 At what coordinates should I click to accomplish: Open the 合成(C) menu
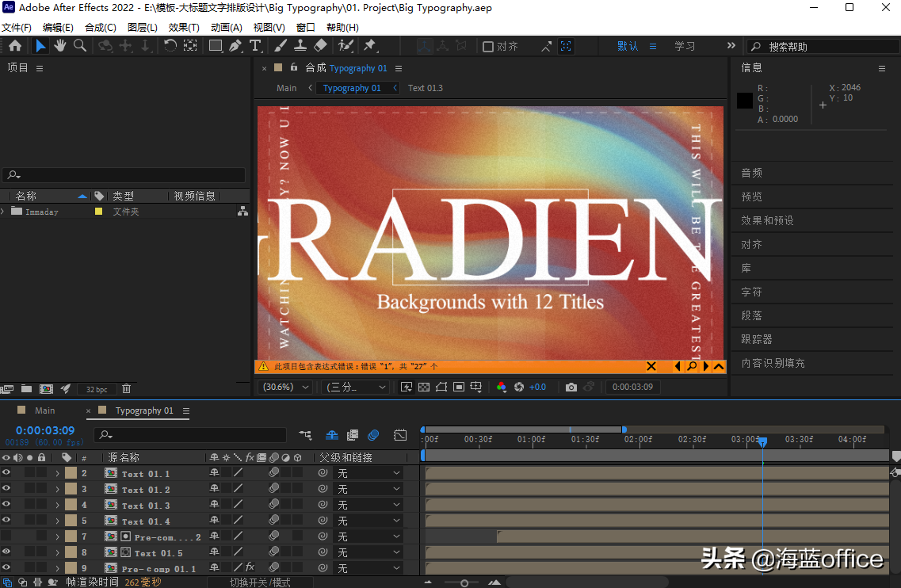(101, 28)
